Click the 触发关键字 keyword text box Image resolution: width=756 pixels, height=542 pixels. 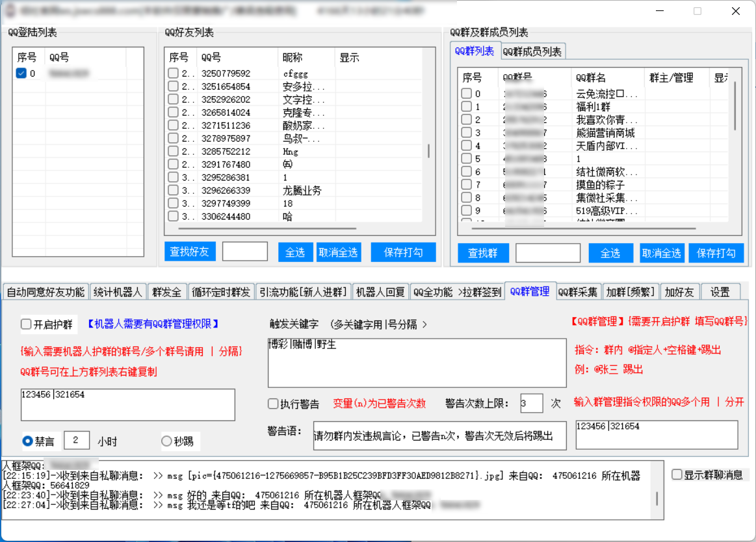[416, 363]
